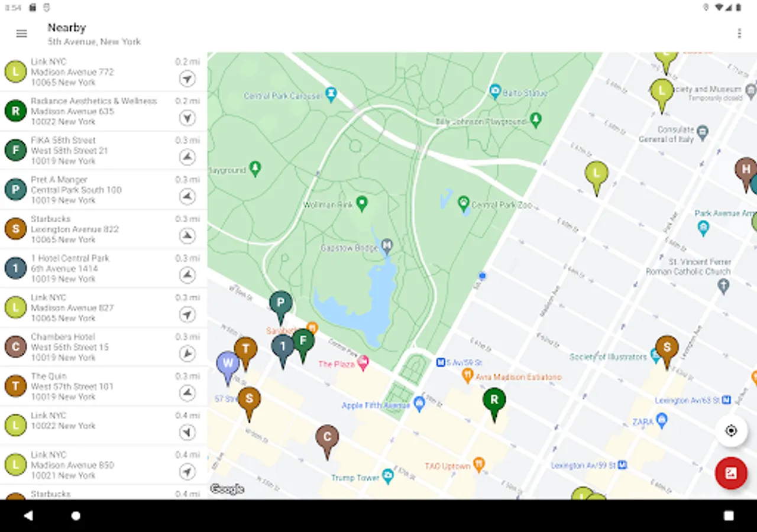Tap direction arrow for The Quin

tap(187, 393)
